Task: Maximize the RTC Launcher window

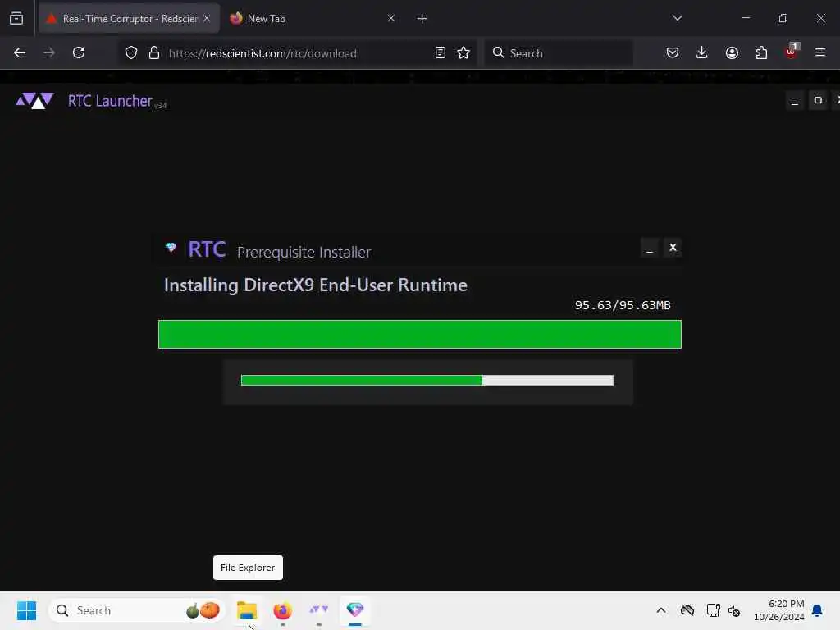Action: pyautogui.click(x=818, y=101)
